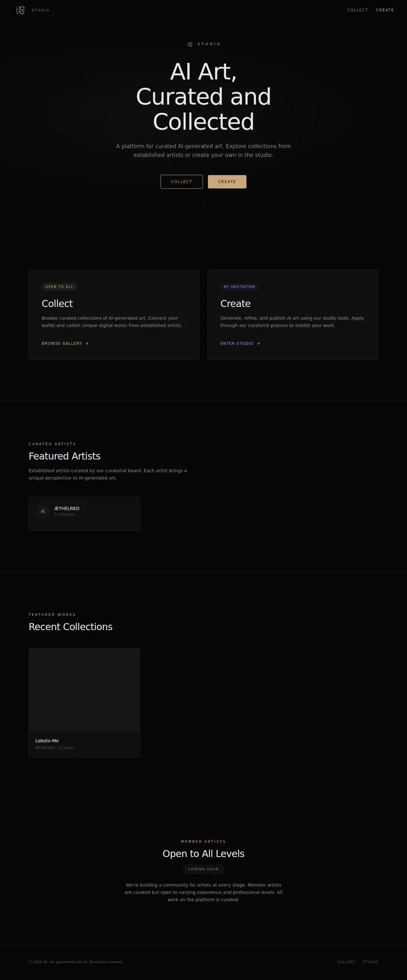
Task: Click the Æ artist avatar icon
Action: point(43,511)
